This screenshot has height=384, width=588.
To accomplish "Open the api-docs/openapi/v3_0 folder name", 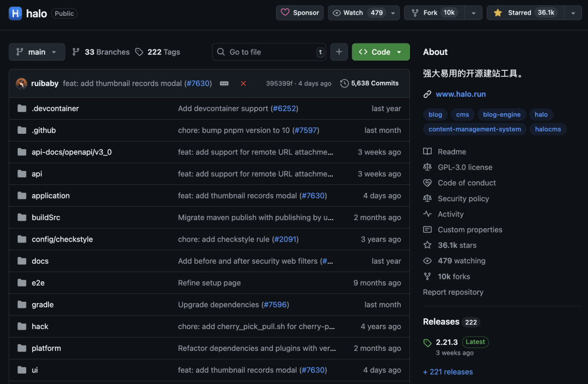I will coord(72,152).
